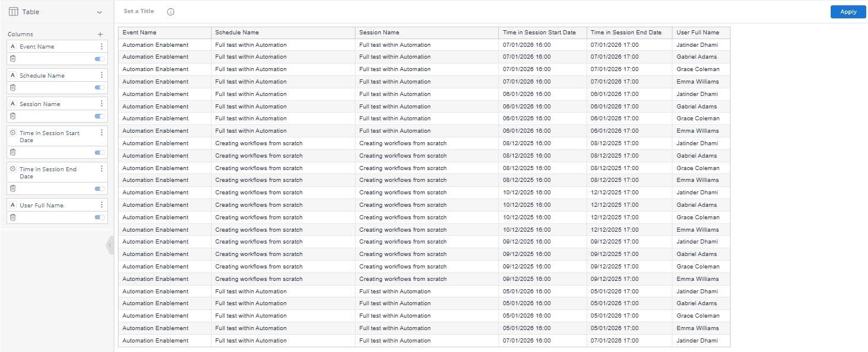Open Event Name column options menu
The image size is (868, 352).
101,46
